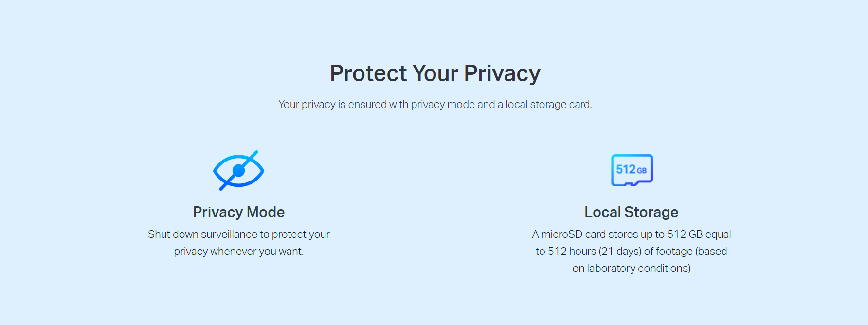Select the "Local Storage" feature title
The image size is (868, 325).
tap(631, 212)
